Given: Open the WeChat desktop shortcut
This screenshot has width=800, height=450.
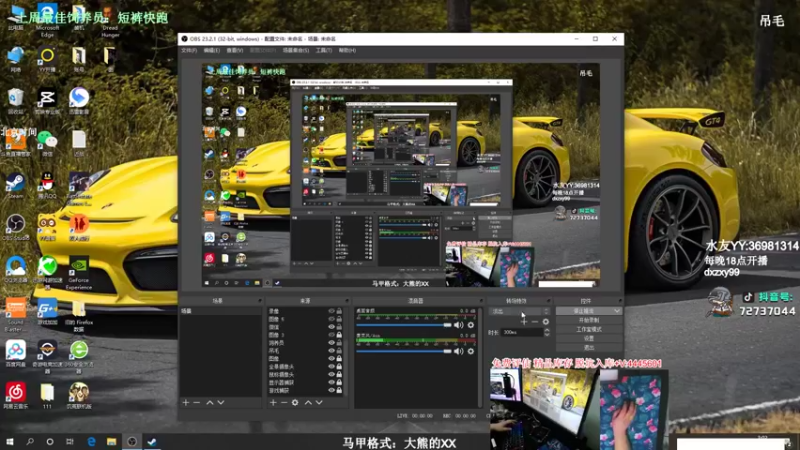Looking at the screenshot, I should (x=47, y=143).
